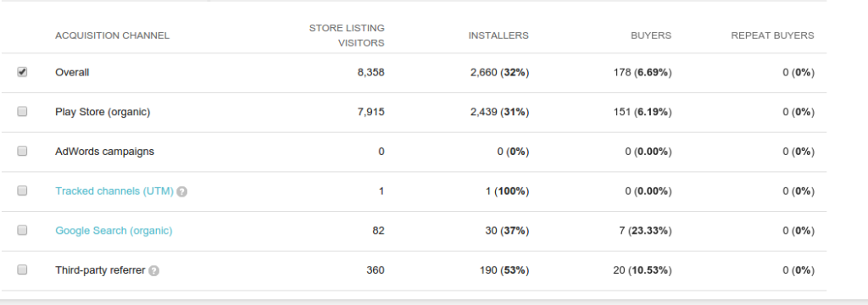
Task: Click the Play Store (organic) row label
Action: (103, 112)
